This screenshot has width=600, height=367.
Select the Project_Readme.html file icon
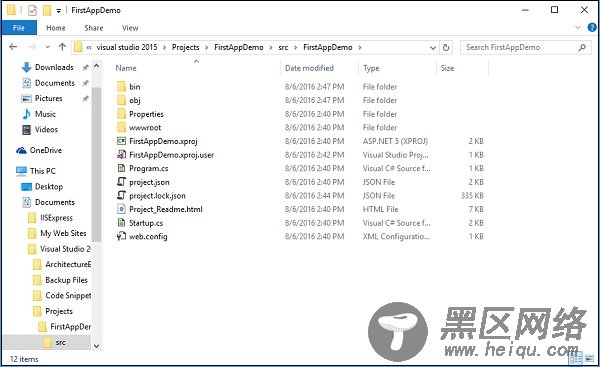coord(121,209)
